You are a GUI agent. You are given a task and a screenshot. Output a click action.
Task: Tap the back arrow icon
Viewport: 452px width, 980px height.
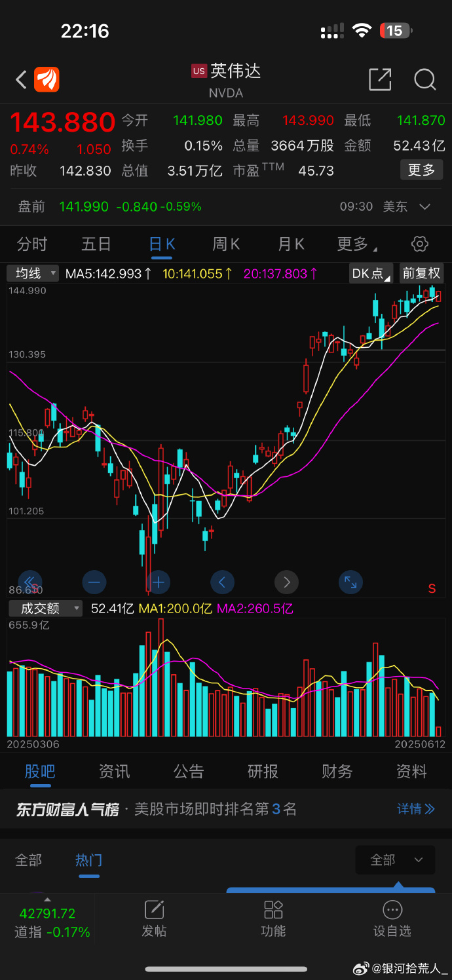pos(21,80)
